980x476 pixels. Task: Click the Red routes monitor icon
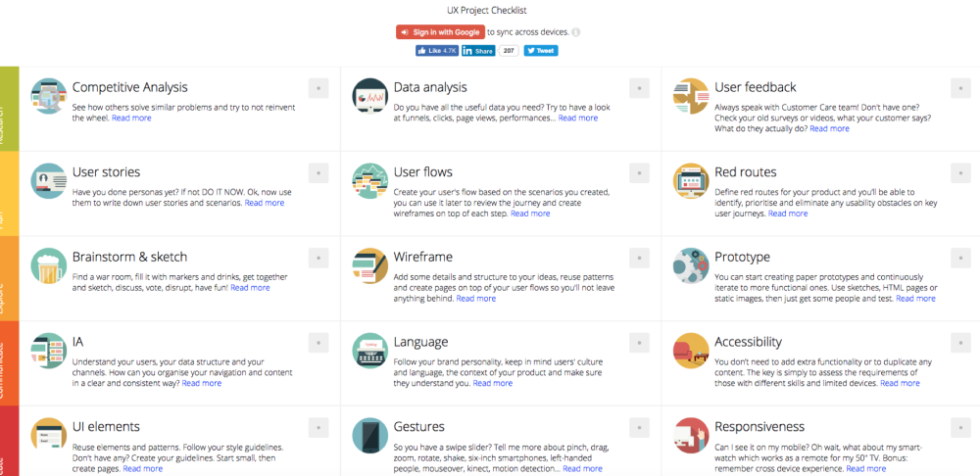click(691, 181)
